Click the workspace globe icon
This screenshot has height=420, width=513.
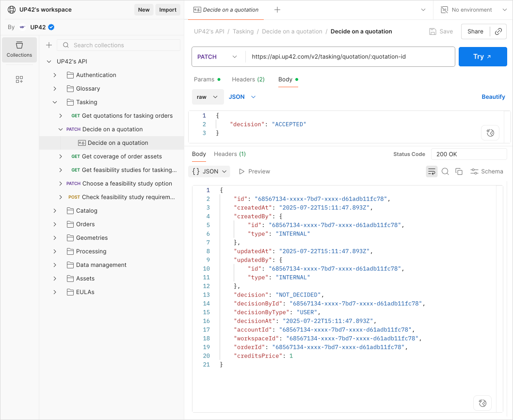[x=12, y=10]
